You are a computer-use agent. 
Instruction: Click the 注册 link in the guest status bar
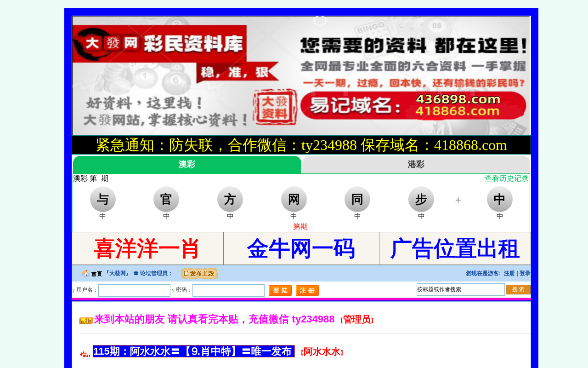point(509,273)
